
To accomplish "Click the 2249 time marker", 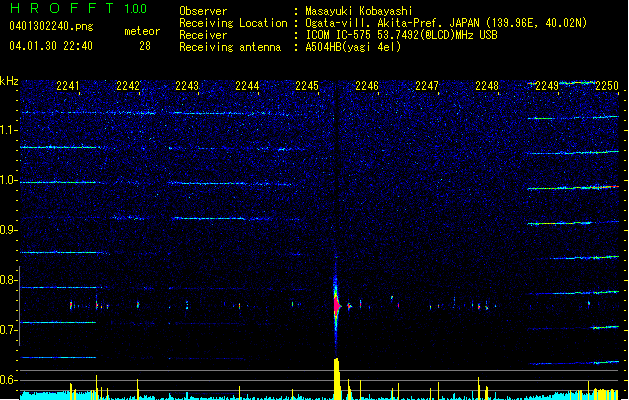I will [547, 86].
